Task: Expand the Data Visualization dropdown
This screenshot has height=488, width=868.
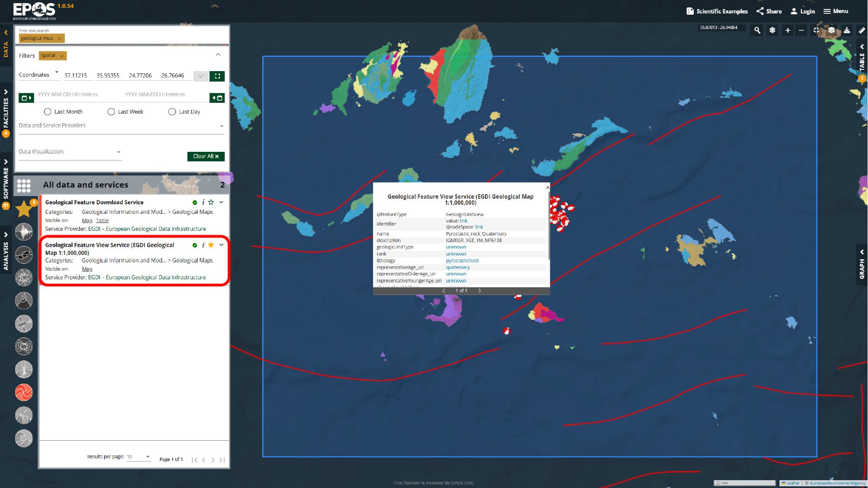Action: tap(118, 152)
